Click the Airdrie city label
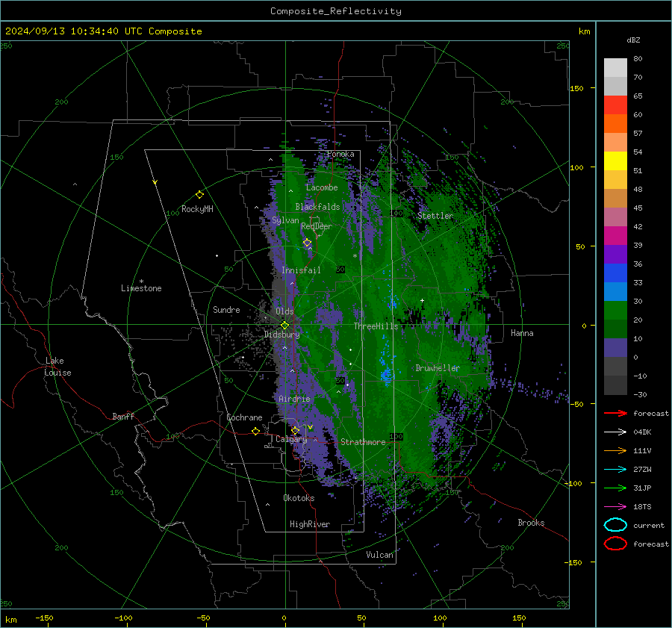The height and width of the screenshot is (628, 672). click(x=294, y=399)
